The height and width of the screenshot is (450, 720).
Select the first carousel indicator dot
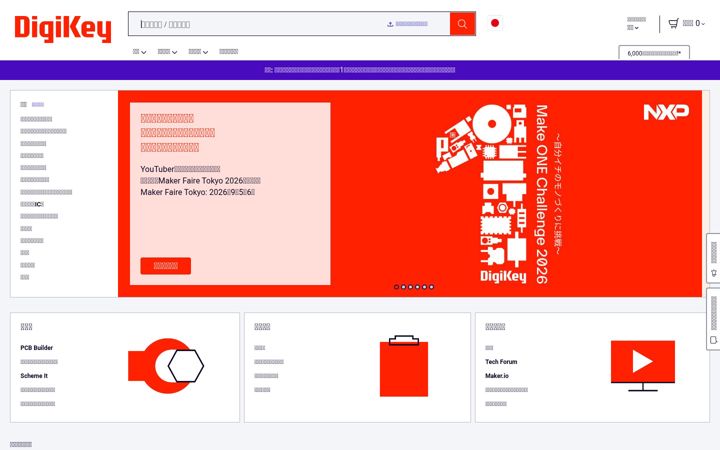(396, 287)
